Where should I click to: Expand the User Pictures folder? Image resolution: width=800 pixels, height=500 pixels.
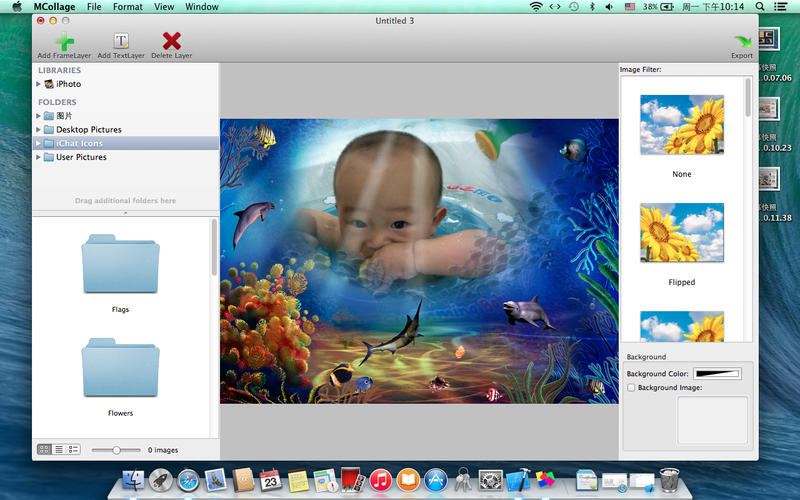pyautogui.click(x=38, y=157)
